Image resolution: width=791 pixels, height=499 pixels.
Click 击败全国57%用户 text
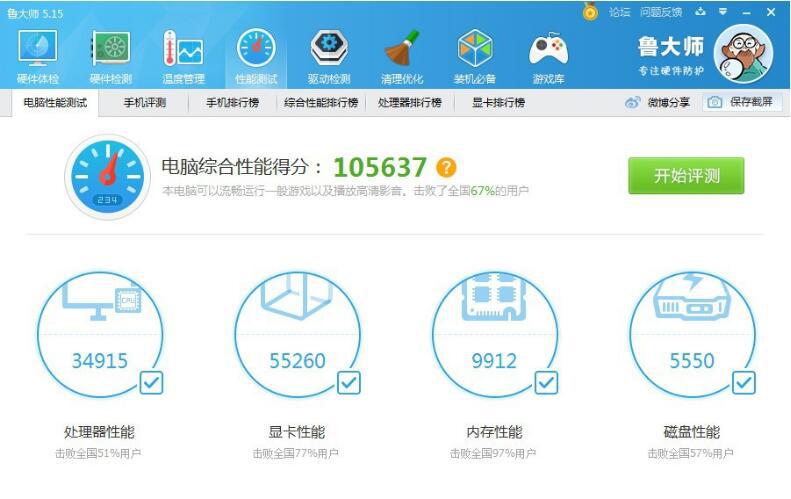click(x=691, y=454)
